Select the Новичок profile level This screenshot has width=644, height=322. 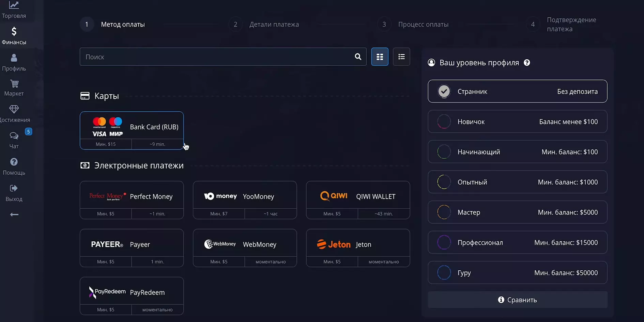[518, 122]
